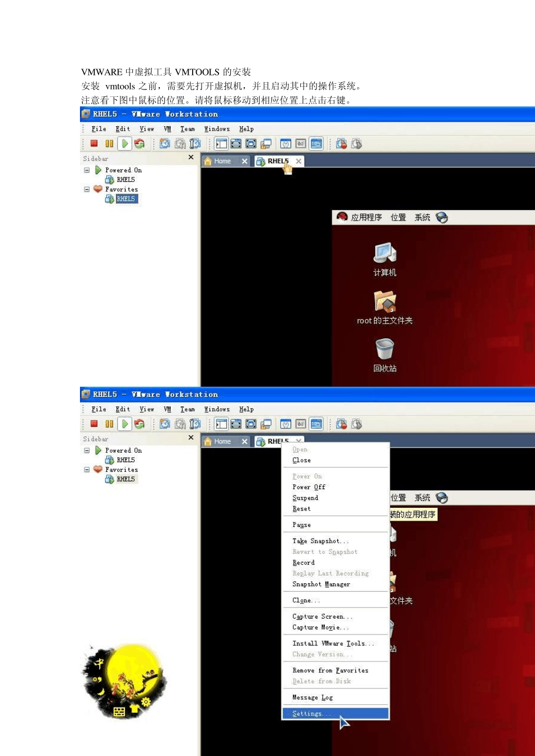Collapse Powered On tree node in the window showing the context menu

(x=87, y=450)
